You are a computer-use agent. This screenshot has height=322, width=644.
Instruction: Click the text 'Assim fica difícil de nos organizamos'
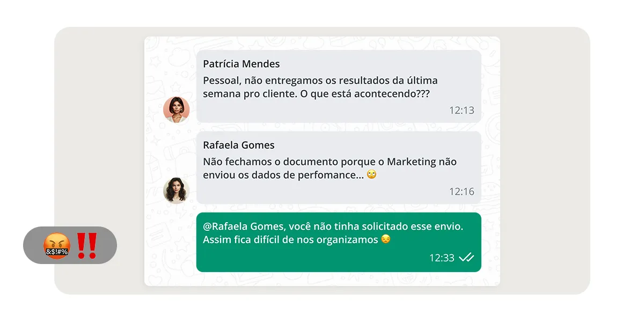[x=290, y=239]
